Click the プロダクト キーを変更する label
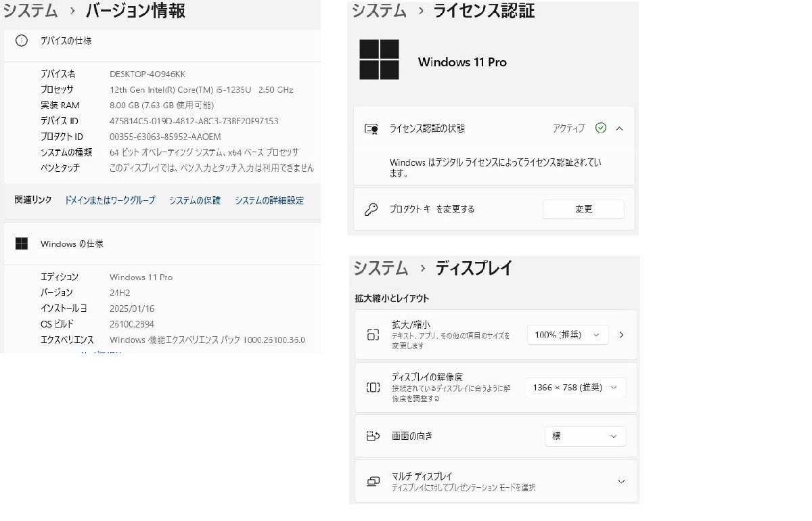 pos(432,209)
